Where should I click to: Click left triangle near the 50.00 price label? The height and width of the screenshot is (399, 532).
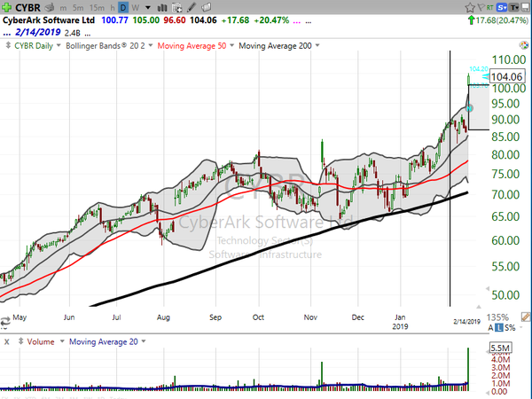pyautogui.click(x=488, y=289)
